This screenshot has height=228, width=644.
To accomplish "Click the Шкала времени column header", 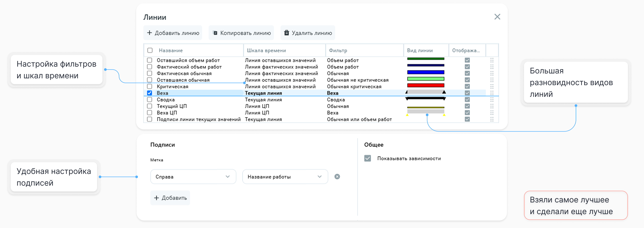I will tap(266, 51).
